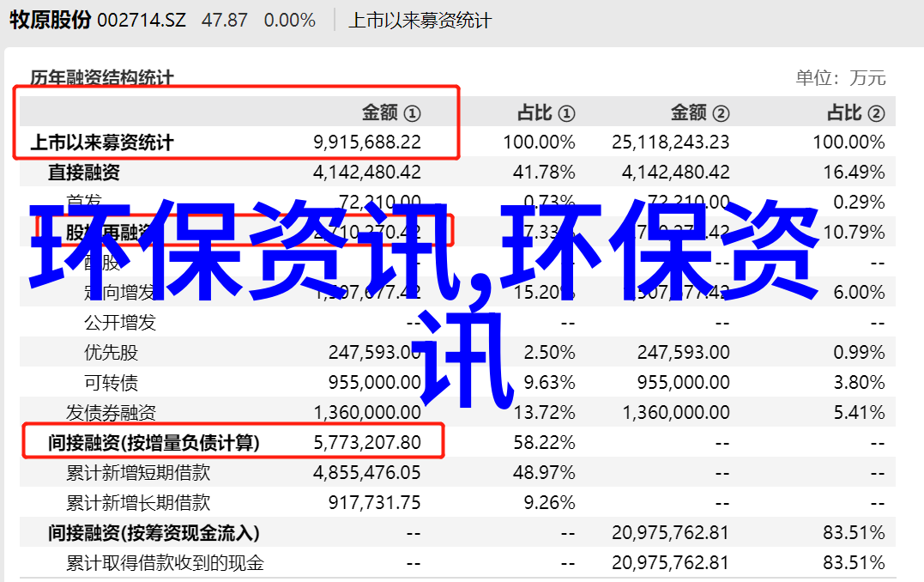Click the 单位: 万元 unit label
924x582 pixels.
[x=841, y=77]
